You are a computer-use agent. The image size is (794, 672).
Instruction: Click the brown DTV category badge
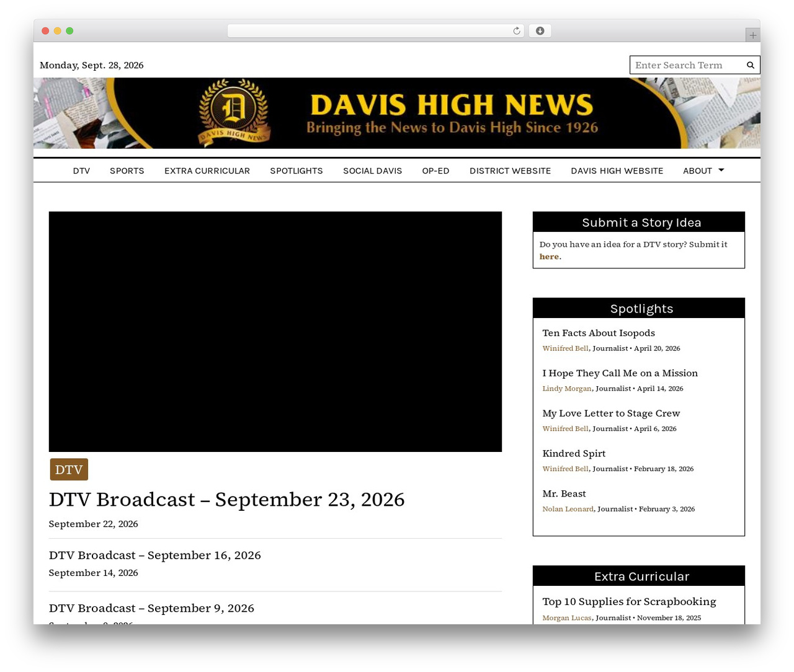pos(69,469)
